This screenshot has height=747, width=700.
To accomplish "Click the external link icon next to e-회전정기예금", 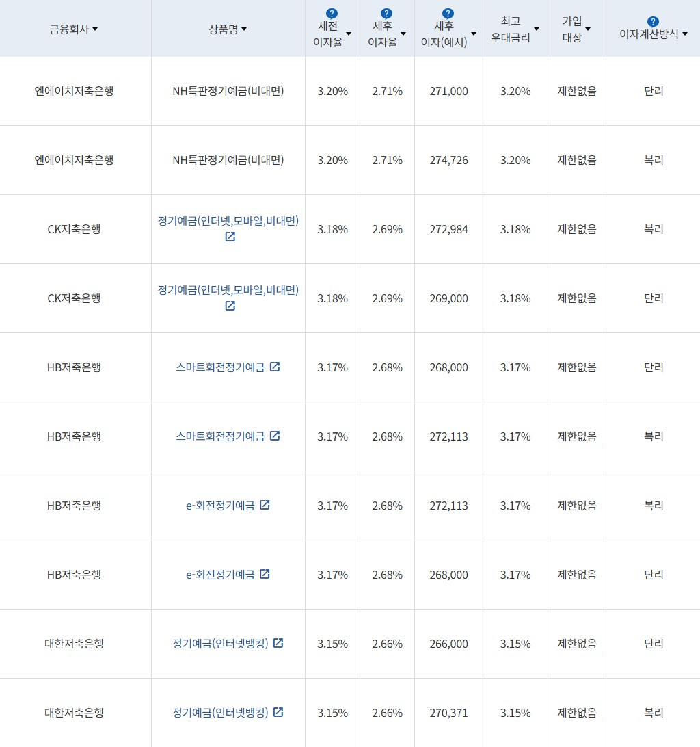I will (x=265, y=506).
